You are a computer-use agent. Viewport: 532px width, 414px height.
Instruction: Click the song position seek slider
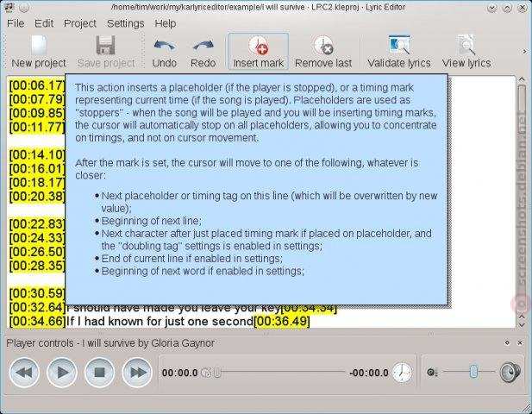click(x=280, y=373)
